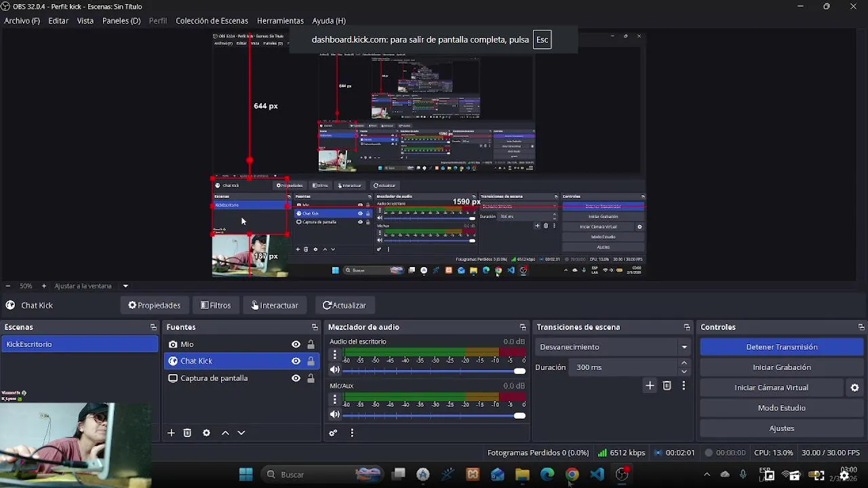Pop out the Escenas dock

coord(153,327)
